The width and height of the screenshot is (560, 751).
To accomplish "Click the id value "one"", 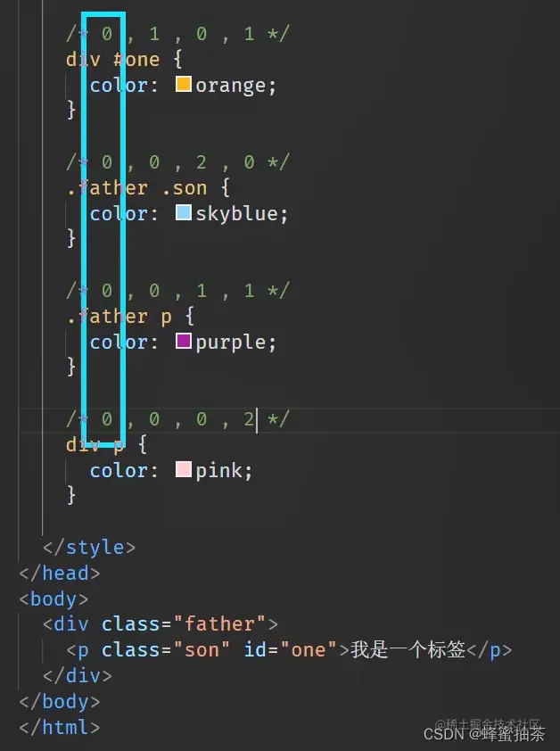I will (x=309, y=650).
